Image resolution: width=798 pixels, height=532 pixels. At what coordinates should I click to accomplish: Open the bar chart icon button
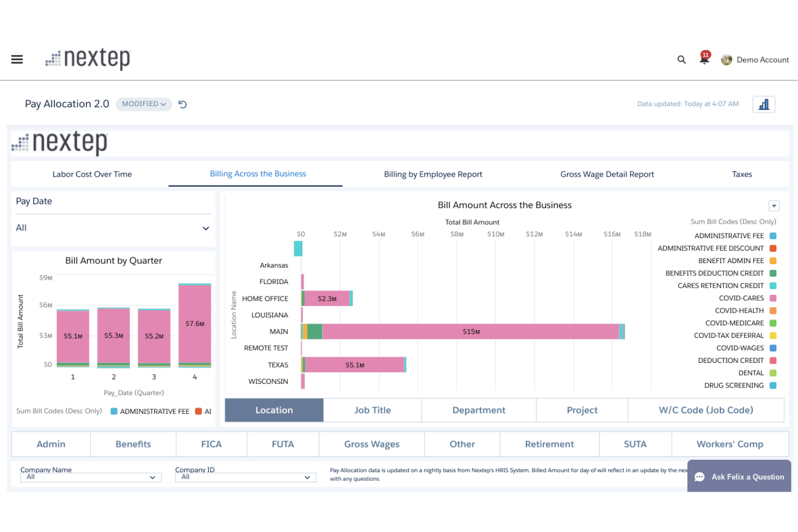[x=763, y=104]
